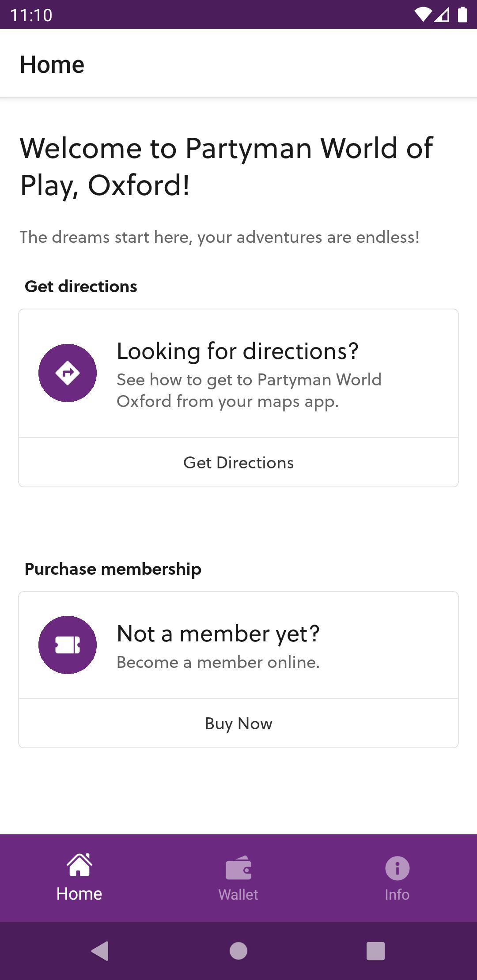Viewport: 477px width, 980px height.
Task: Open the Info tab label
Action: tap(397, 894)
